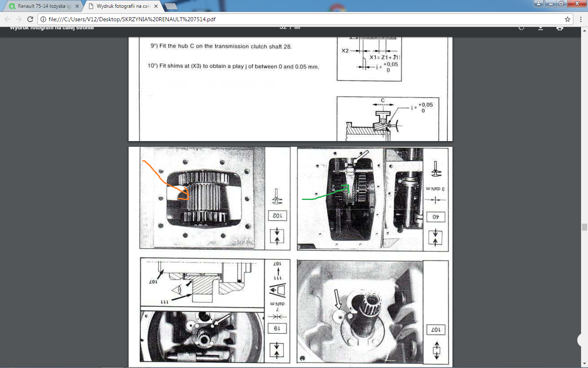Click the scrollbar up arrow
This screenshot has height=368, width=588.
click(584, 30)
